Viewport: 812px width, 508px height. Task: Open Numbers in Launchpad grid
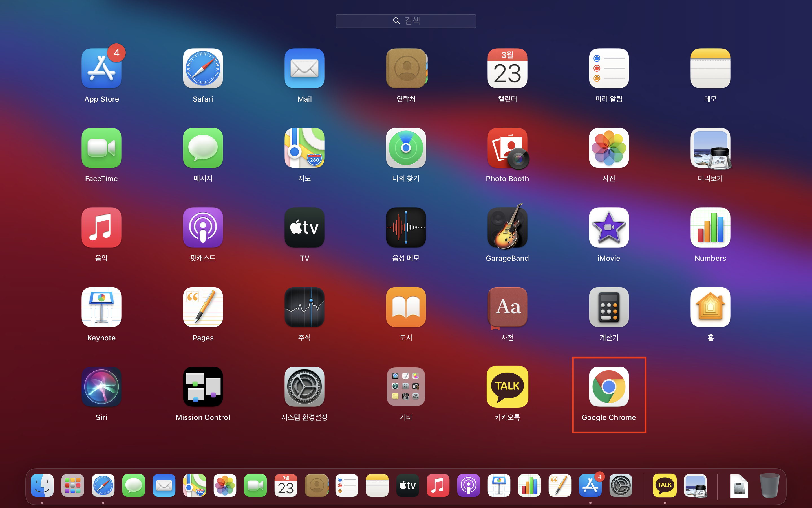[x=710, y=227]
